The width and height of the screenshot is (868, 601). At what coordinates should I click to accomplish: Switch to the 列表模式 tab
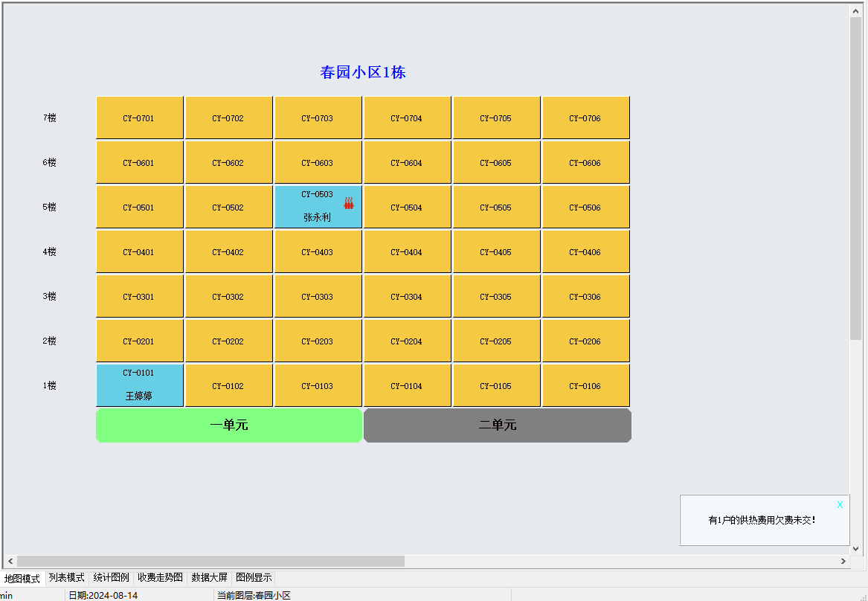[x=66, y=578]
